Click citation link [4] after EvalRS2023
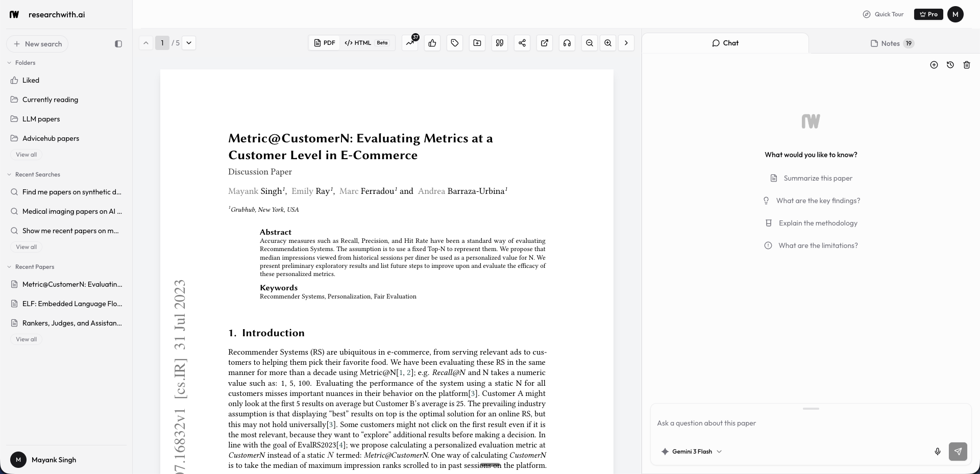 [340, 445]
